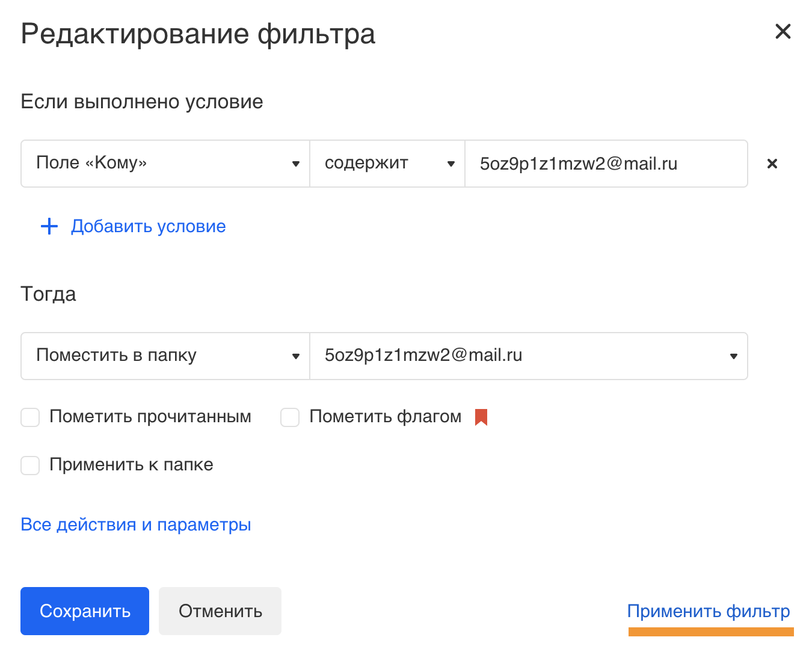Screen dimensions: 812x652
Task: Remove the «Кому» condition row
Action: tap(772, 164)
